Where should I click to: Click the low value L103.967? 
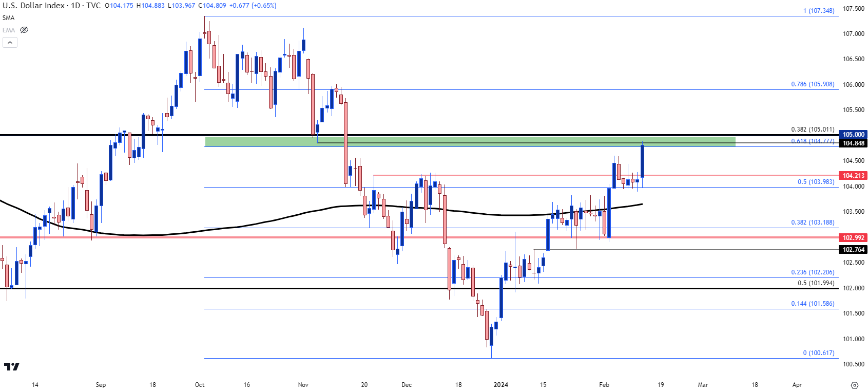coord(182,6)
